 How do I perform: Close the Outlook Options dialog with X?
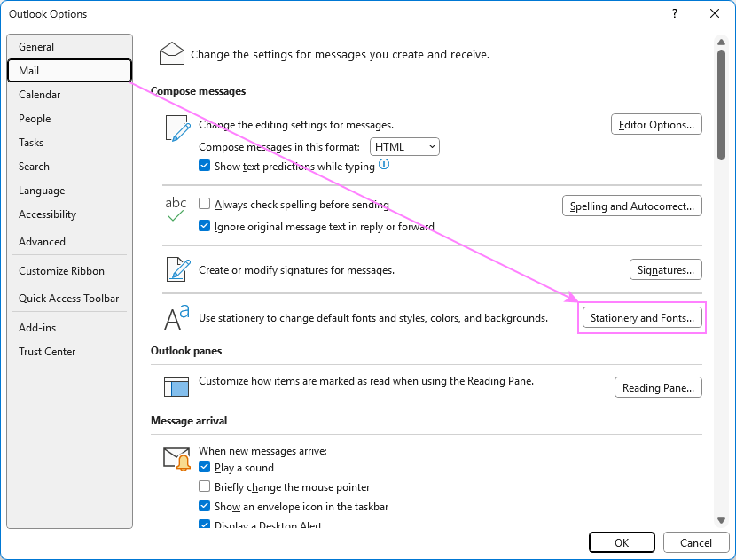click(x=715, y=13)
